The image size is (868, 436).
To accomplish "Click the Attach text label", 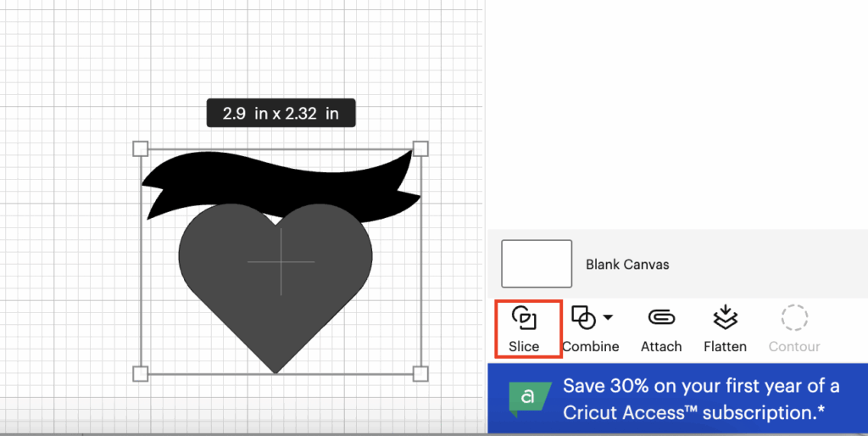I will tap(661, 346).
